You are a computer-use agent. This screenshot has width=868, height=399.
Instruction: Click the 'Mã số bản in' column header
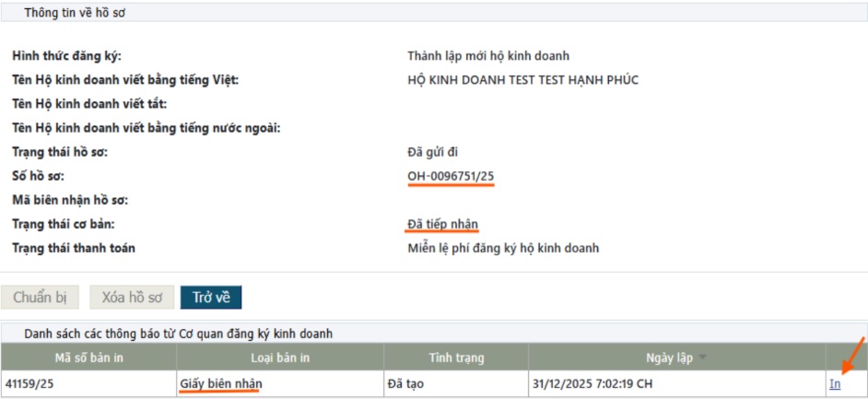(x=88, y=358)
